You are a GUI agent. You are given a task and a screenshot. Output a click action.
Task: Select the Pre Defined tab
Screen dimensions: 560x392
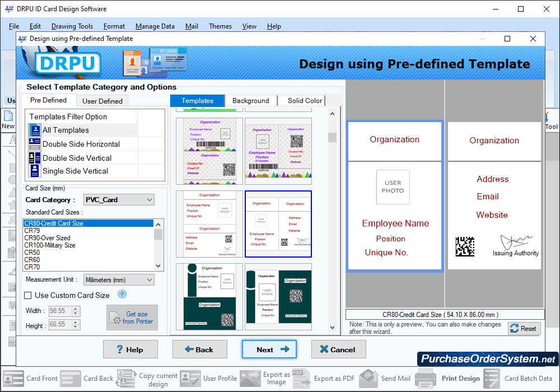(x=49, y=100)
